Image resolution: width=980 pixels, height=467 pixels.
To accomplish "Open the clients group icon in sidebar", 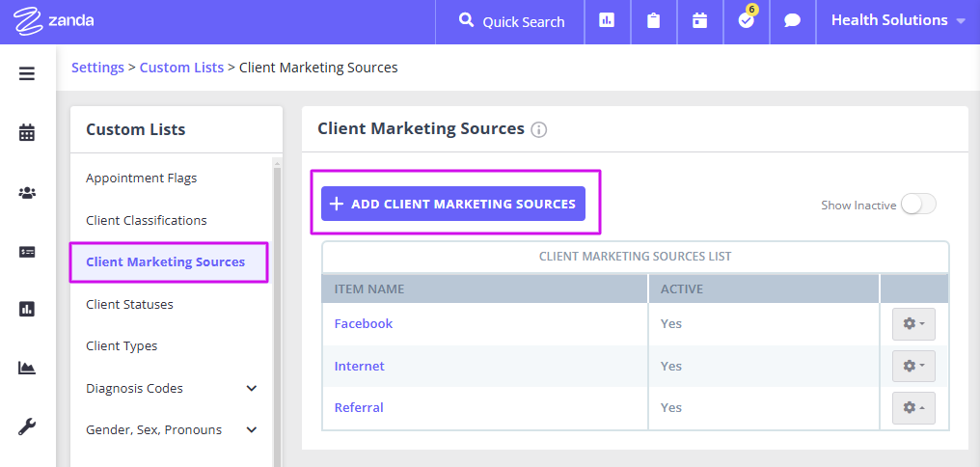I will point(27,193).
